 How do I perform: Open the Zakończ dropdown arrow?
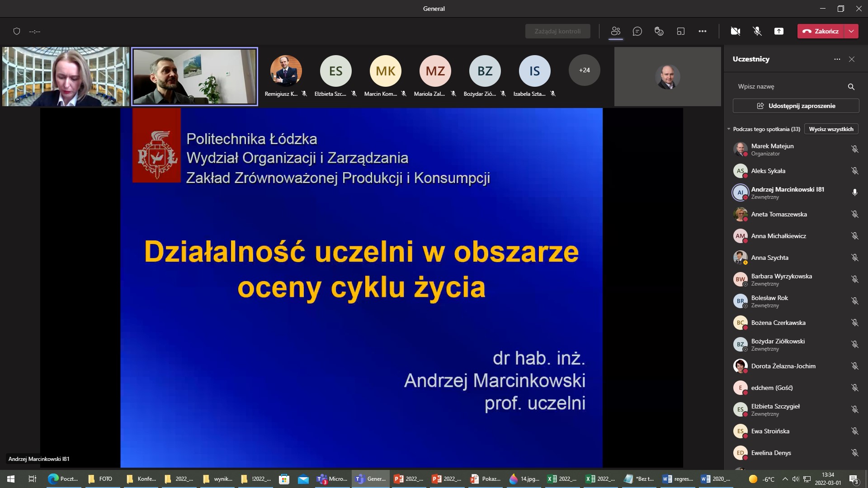coord(852,31)
